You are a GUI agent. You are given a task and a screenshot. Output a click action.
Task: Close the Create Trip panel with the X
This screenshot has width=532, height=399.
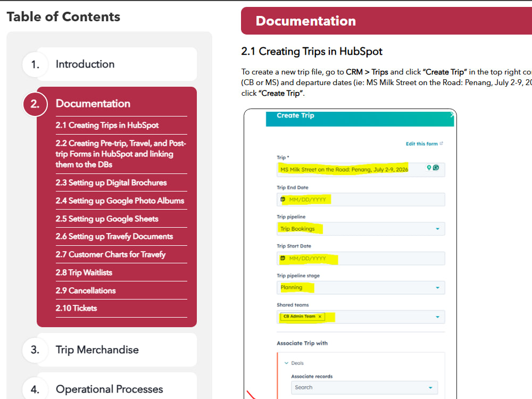pyautogui.click(x=452, y=115)
